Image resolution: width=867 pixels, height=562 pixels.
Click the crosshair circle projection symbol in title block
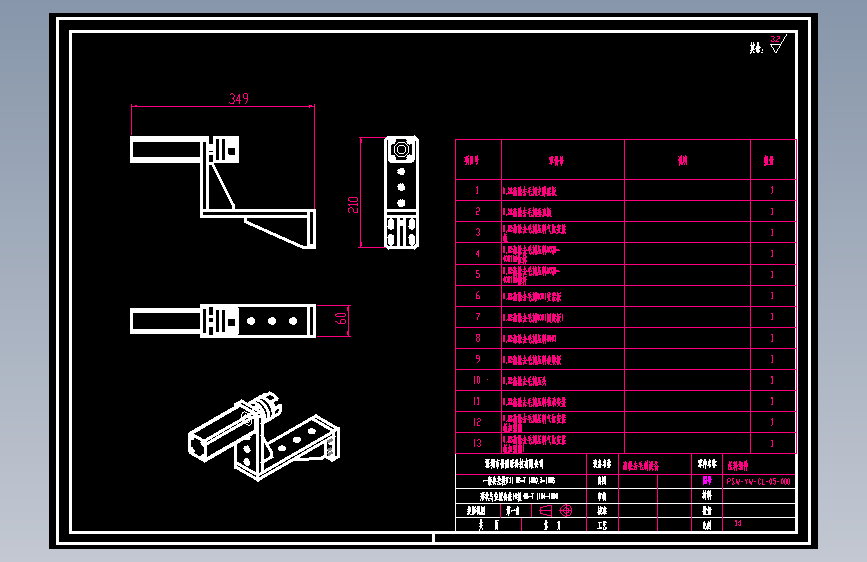pos(566,511)
